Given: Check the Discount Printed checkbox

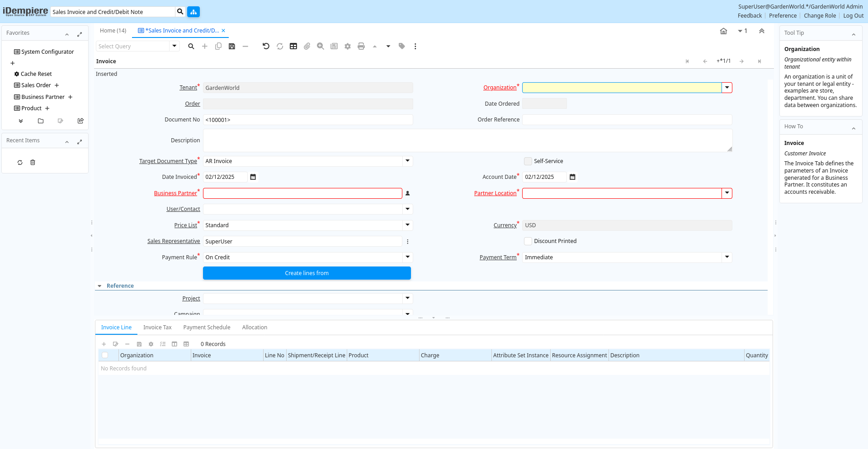Looking at the screenshot, I should click(528, 241).
